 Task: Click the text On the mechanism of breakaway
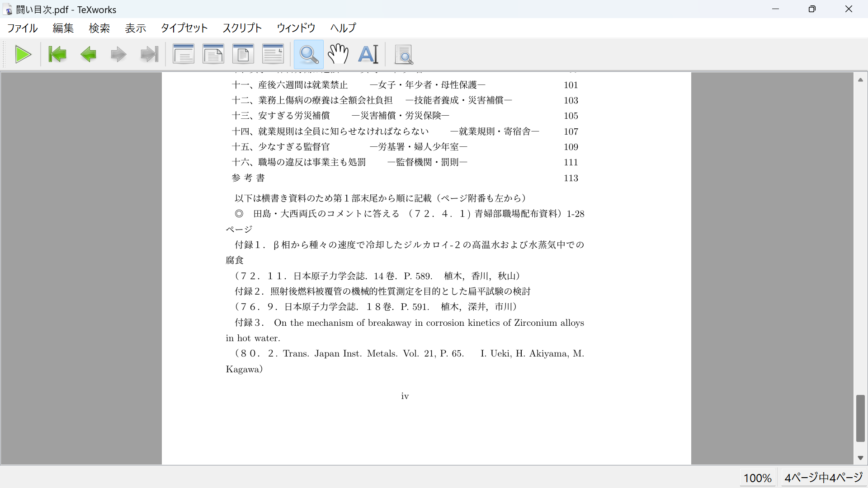coord(343,323)
